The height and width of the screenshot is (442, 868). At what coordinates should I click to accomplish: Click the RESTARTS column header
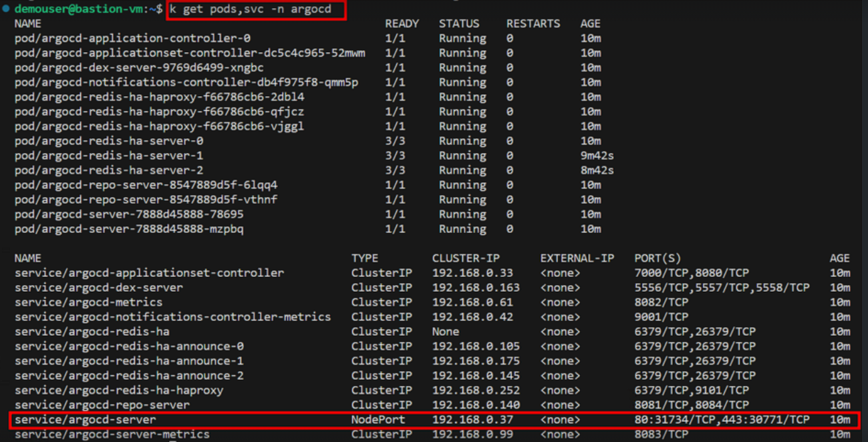533,23
